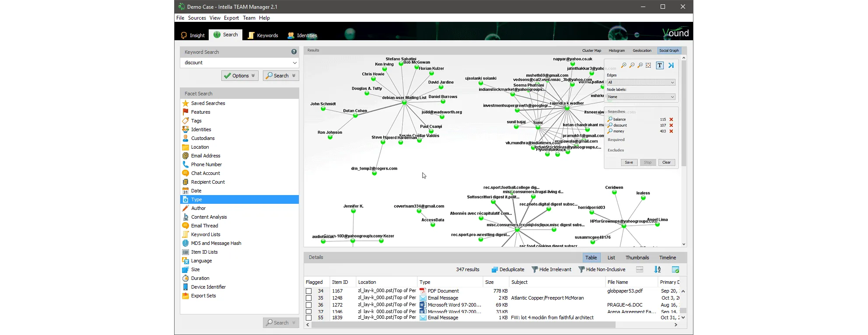
Task: Check the flag box for row 34
Action: 308,291
